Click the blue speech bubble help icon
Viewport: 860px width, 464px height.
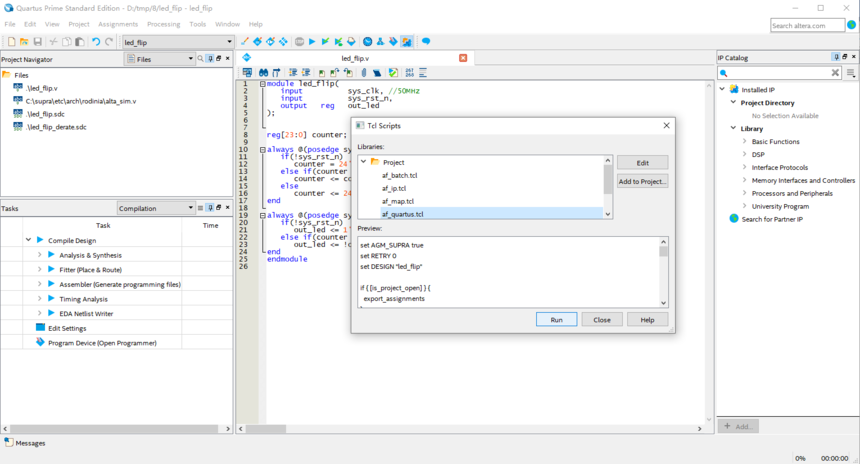tap(426, 42)
